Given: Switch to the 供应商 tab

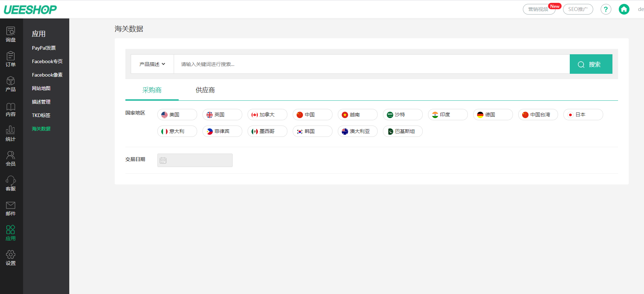Looking at the screenshot, I should tap(205, 90).
